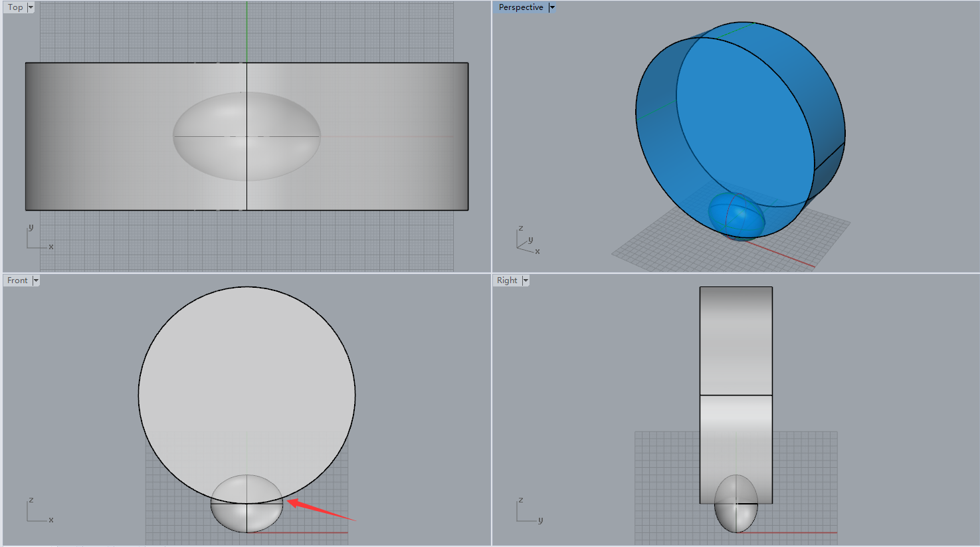
Task: Click the Front viewport title label
Action: coord(17,280)
